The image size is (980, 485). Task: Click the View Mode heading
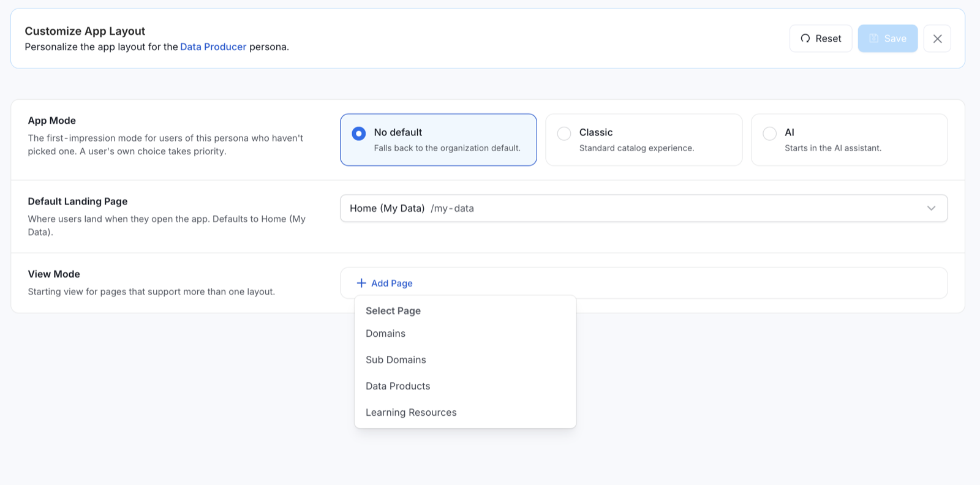(54, 274)
